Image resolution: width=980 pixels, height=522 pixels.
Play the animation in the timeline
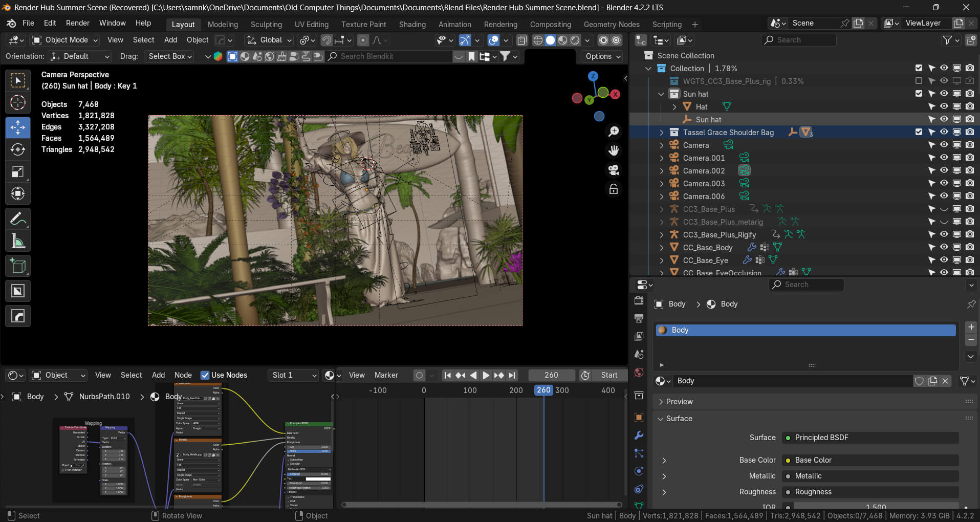click(486, 375)
